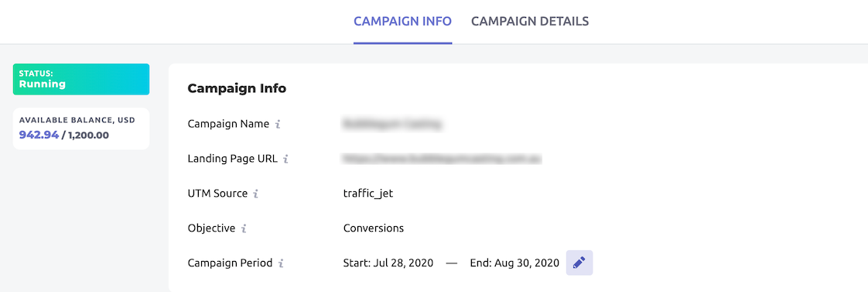This screenshot has height=292, width=868.
Task: Click the Campaign Info section heading
Action: pos(237,88)
